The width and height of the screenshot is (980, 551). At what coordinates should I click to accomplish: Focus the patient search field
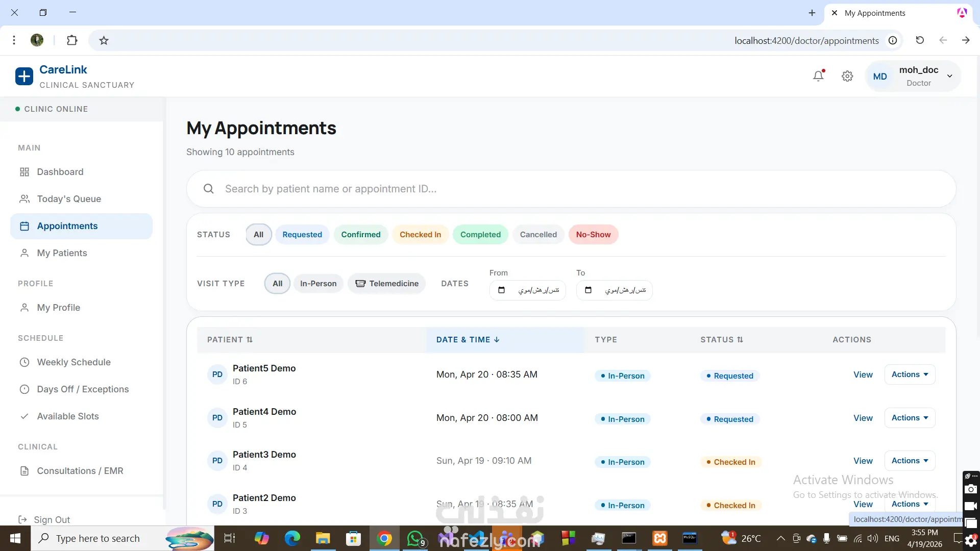coord(571,189)
